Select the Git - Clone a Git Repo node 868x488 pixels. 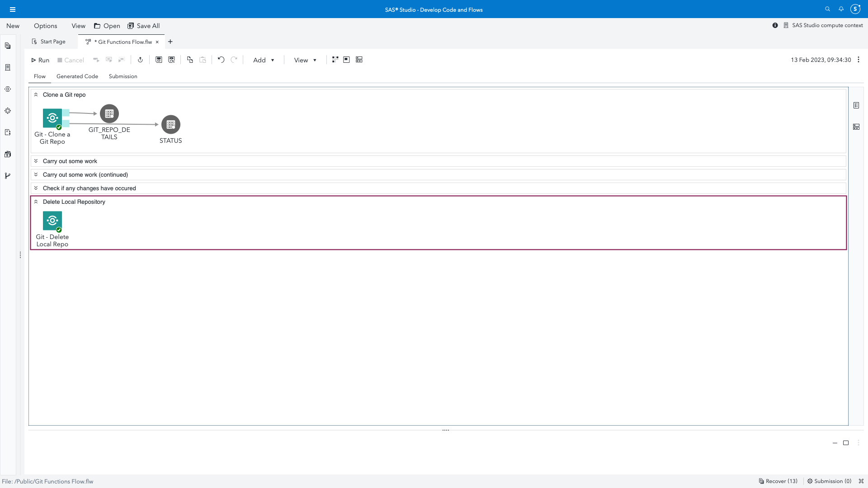tap(52, 118)
